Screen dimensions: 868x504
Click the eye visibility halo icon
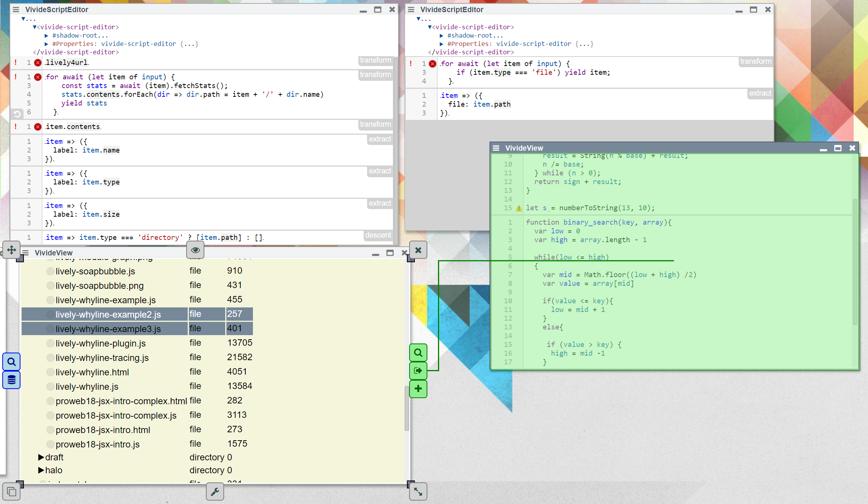click(x=195, y=250)
